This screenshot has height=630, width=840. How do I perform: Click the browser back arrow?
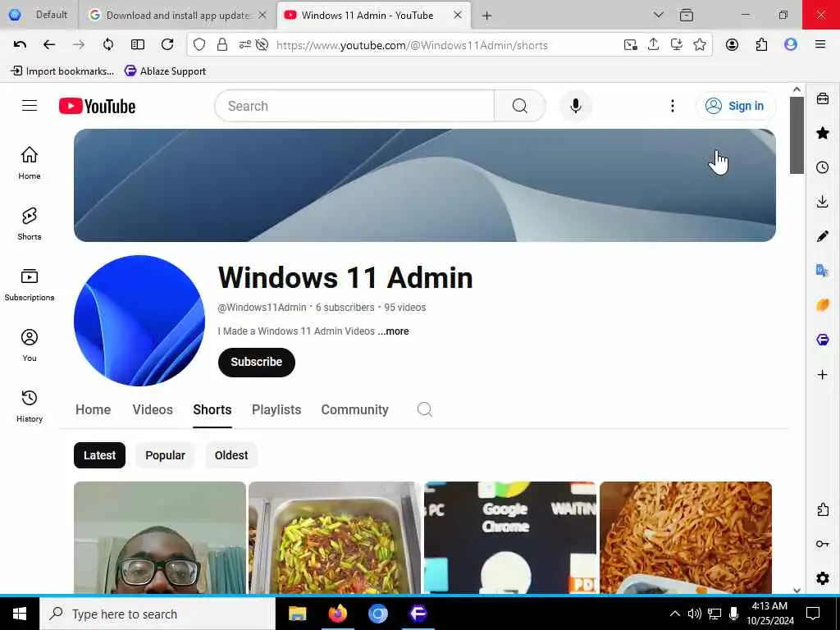pos(49,44)
